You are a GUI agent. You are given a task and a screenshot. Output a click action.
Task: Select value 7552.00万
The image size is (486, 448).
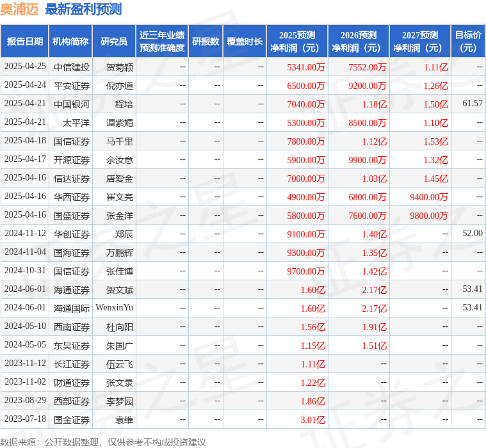pyautogui.click(x=368, y=67)
